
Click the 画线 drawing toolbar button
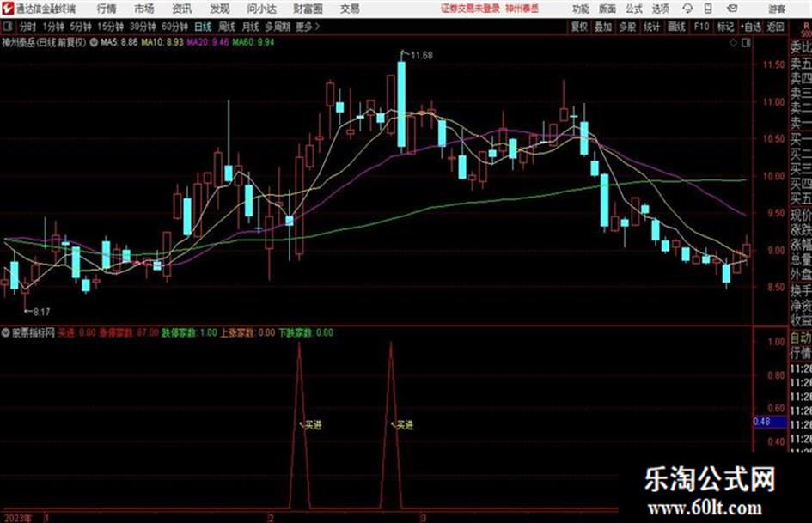pyautogui.click(x=676, y=27)
